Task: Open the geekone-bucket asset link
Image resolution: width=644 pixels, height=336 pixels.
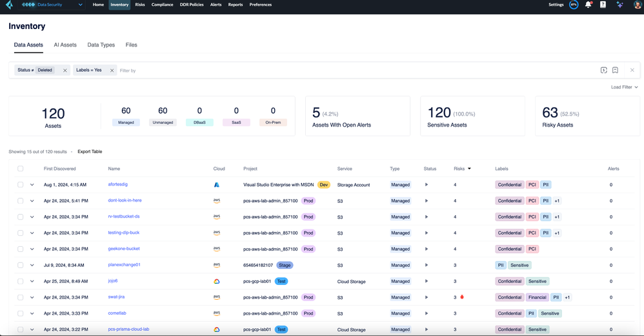Action: [x=124, y=249]
